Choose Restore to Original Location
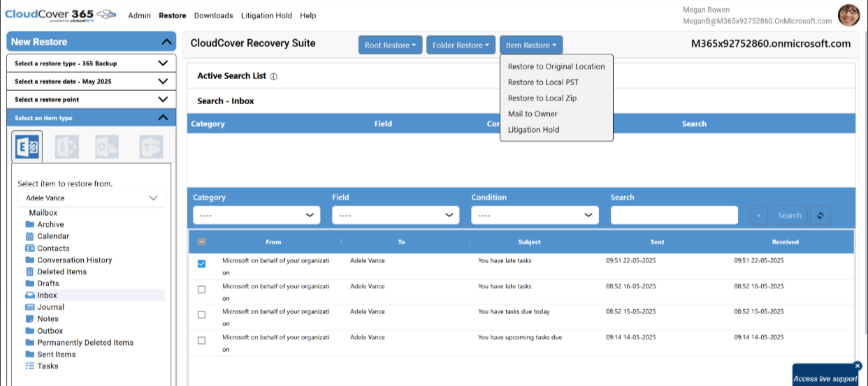 tap(556, 67)
